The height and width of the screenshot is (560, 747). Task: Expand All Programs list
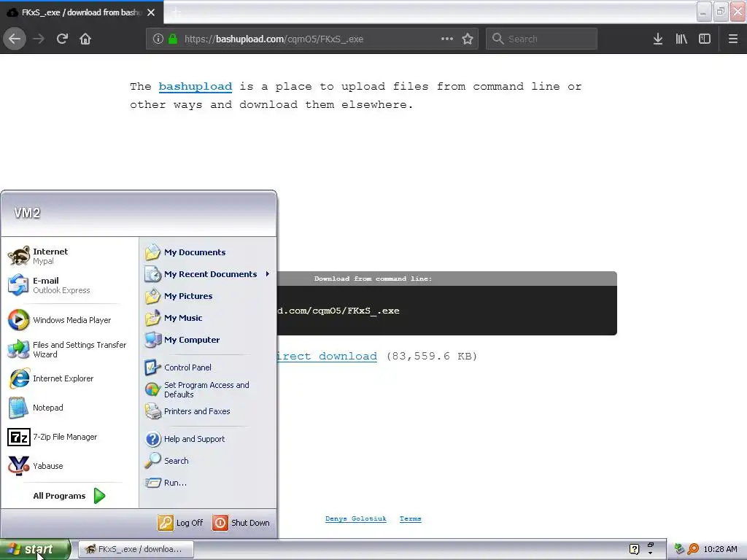(x=69, y=496)
